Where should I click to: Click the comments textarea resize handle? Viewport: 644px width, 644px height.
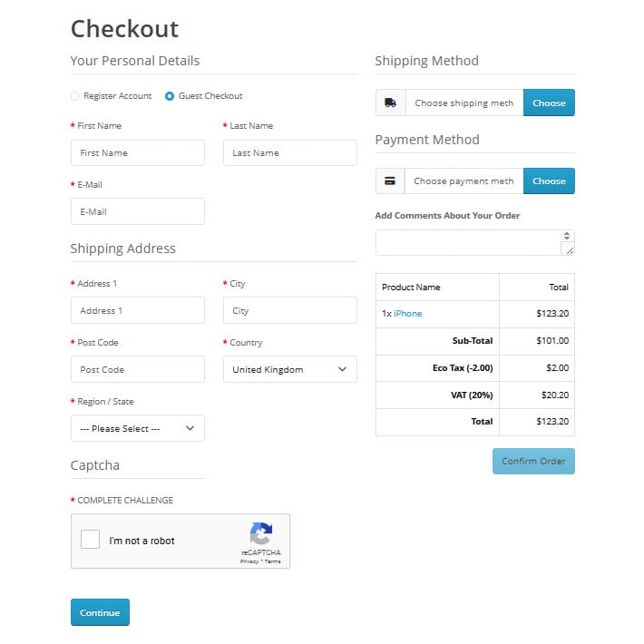570,250
